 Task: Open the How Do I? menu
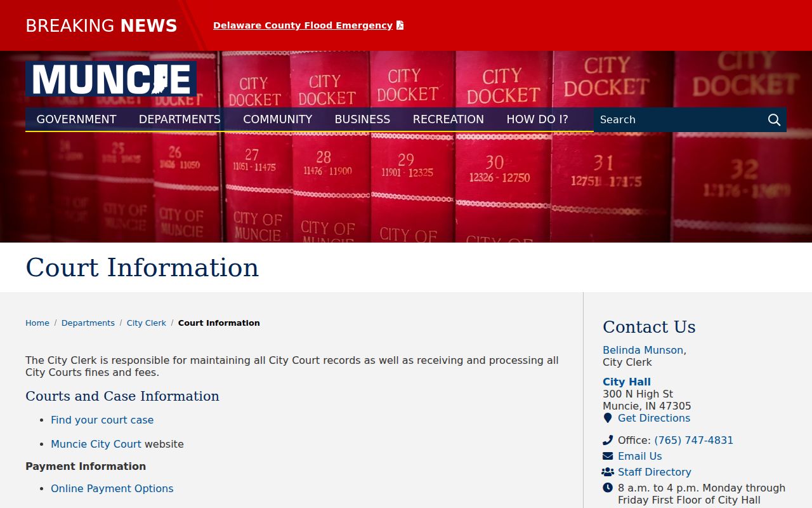[x=537, y=119]
